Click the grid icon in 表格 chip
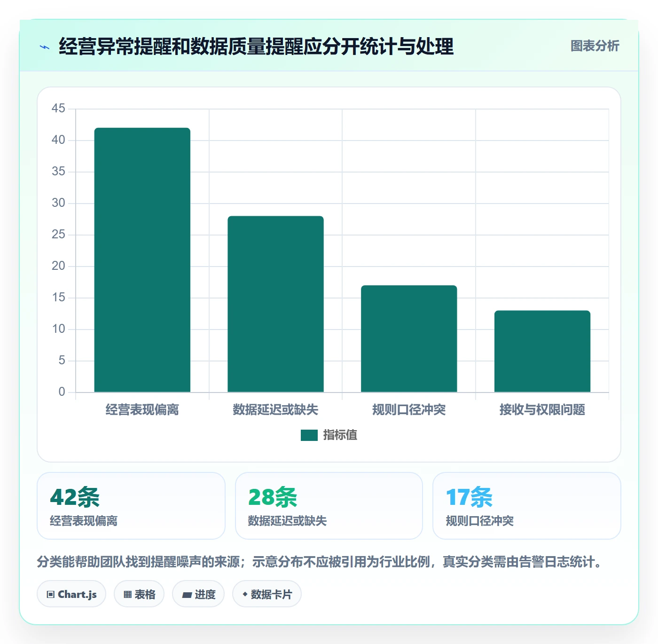The image size is (658, 644). (127, 595)
